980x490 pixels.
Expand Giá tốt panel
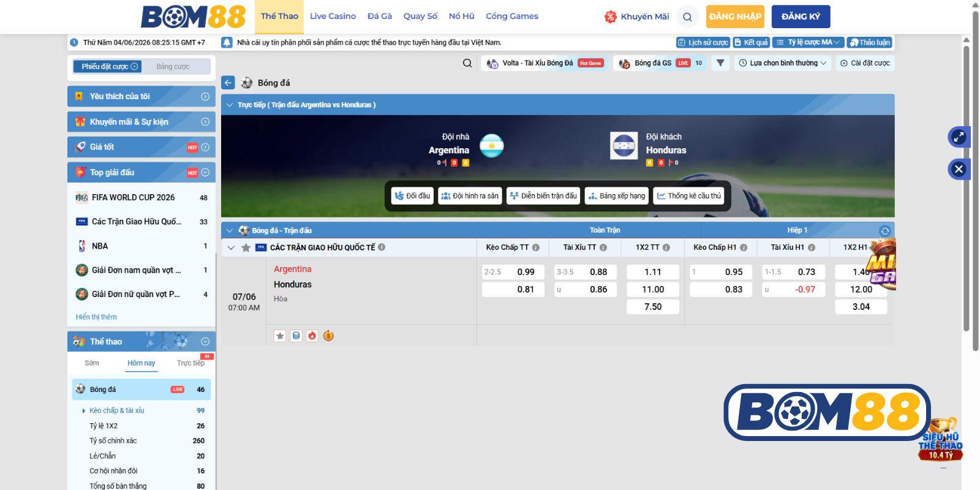[x=141, y=147]
